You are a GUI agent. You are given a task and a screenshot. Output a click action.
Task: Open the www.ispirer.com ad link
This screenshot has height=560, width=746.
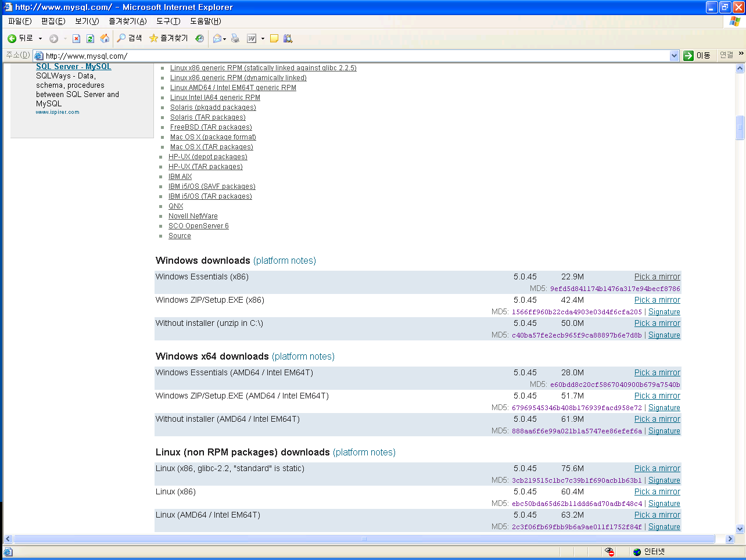[x=58, y=112]
